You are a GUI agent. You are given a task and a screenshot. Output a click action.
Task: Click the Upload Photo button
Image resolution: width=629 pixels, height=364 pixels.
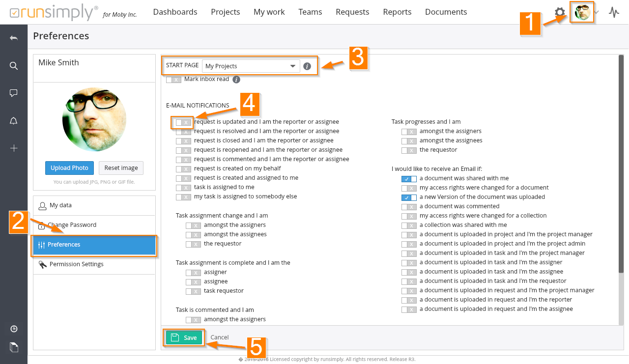coord(69,168)
